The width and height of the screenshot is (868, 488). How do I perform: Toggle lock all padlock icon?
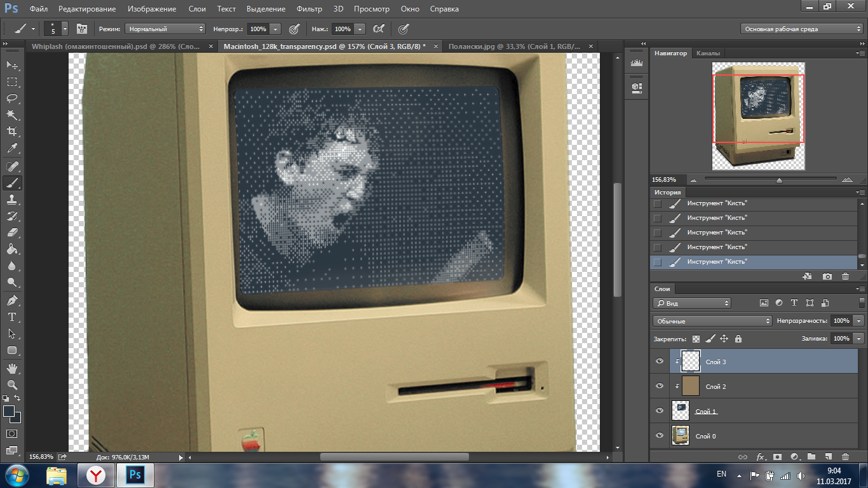[738, 339]
